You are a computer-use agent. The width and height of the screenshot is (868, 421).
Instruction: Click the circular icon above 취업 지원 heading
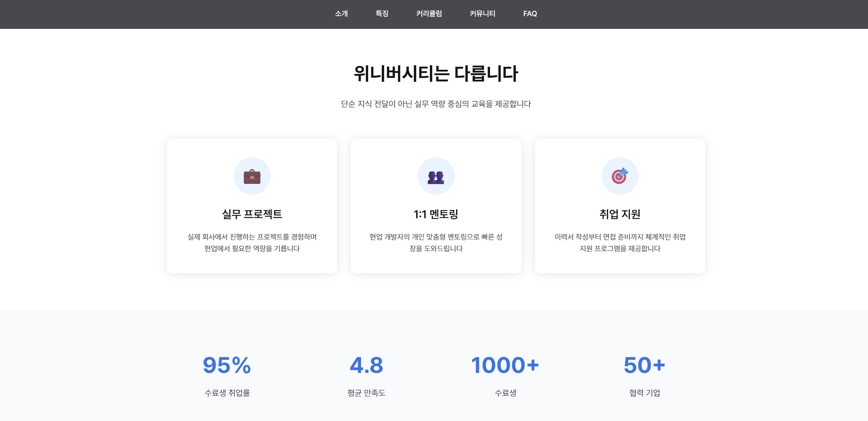620,176
